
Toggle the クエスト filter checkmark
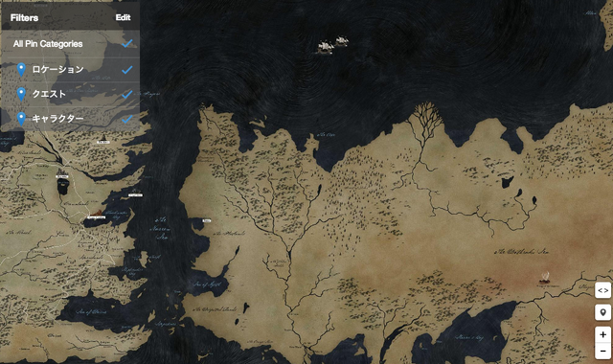126,94
